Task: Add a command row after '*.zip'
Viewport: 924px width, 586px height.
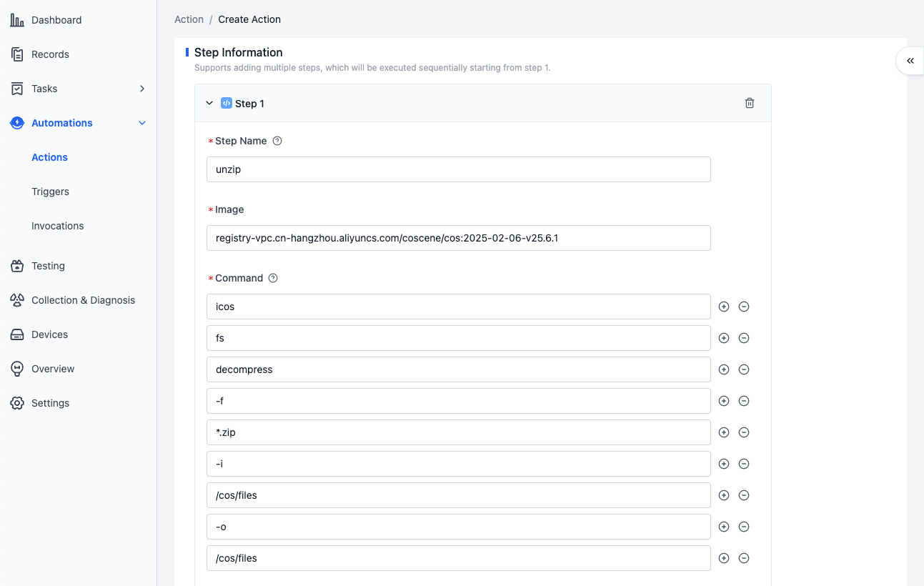Action: click(x=723, y=432)
